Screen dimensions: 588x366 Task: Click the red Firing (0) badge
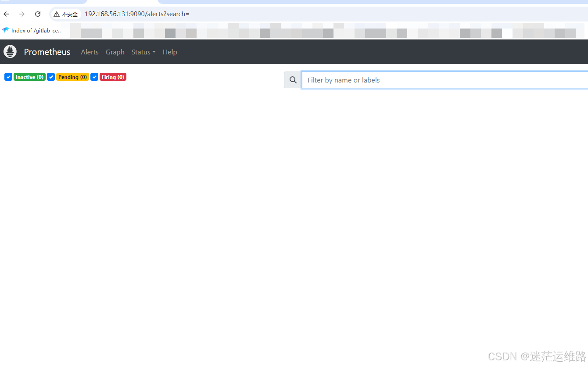point(113,77)
